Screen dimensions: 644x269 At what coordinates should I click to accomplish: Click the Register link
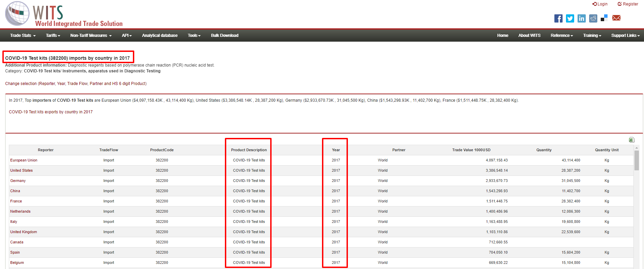click(628, 4)
